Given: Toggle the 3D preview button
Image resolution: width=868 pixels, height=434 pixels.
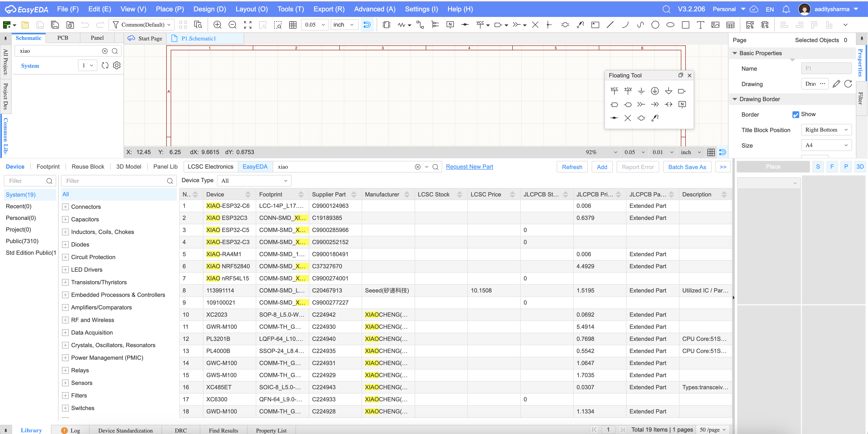Looking at the screenshot, I should (x=860, y=167).
